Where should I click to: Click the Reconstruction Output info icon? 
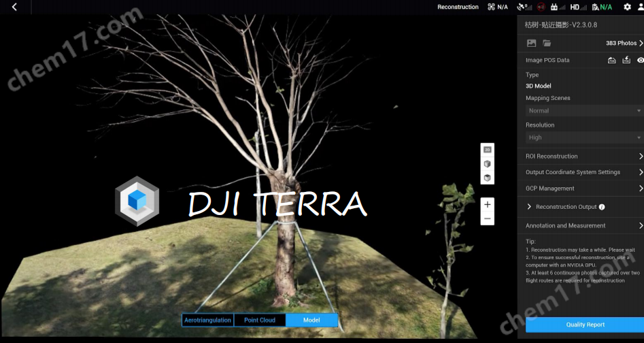coord(602,207)
